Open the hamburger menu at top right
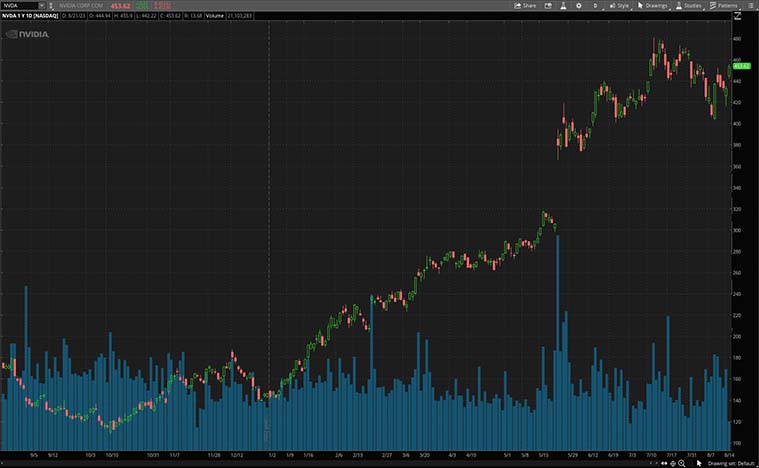Viewport: 759px width, 468px height. point(751,6)
